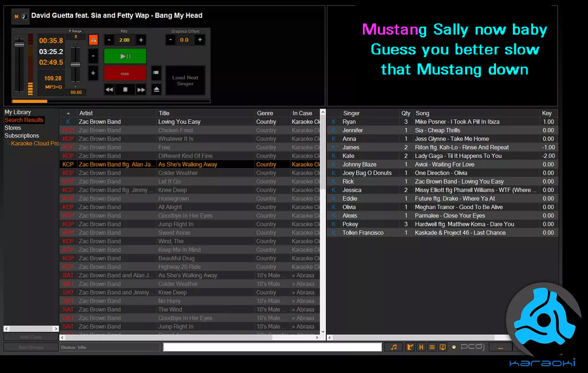Click the P Range value 8
Screen dimensions: 588x373
[76, 37]
